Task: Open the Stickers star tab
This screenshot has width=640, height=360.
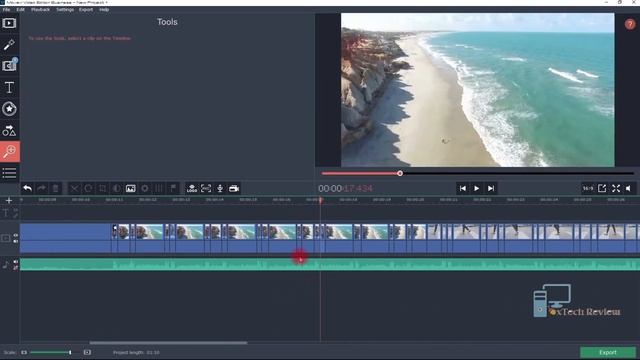Action: (x=9, y=109)
